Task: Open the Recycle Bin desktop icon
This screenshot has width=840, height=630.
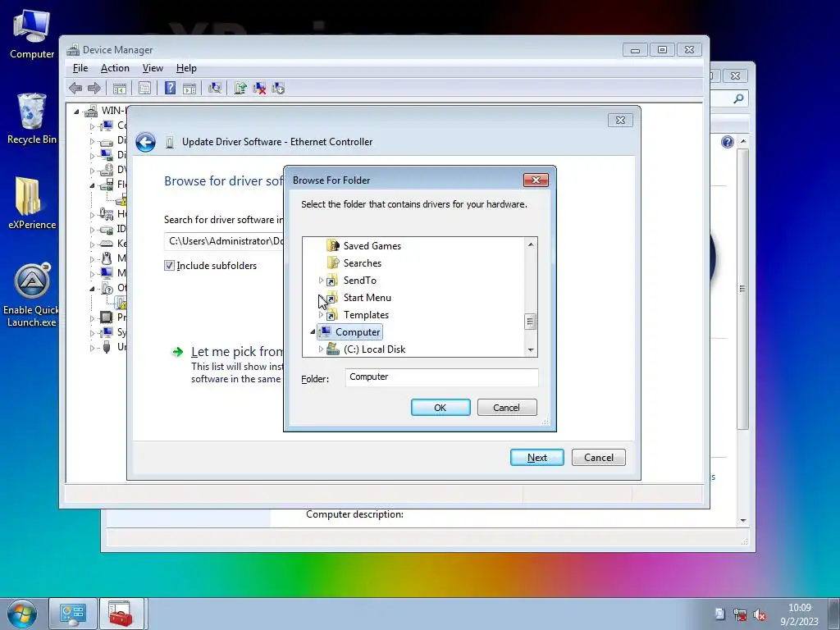Action: [32, 119]
